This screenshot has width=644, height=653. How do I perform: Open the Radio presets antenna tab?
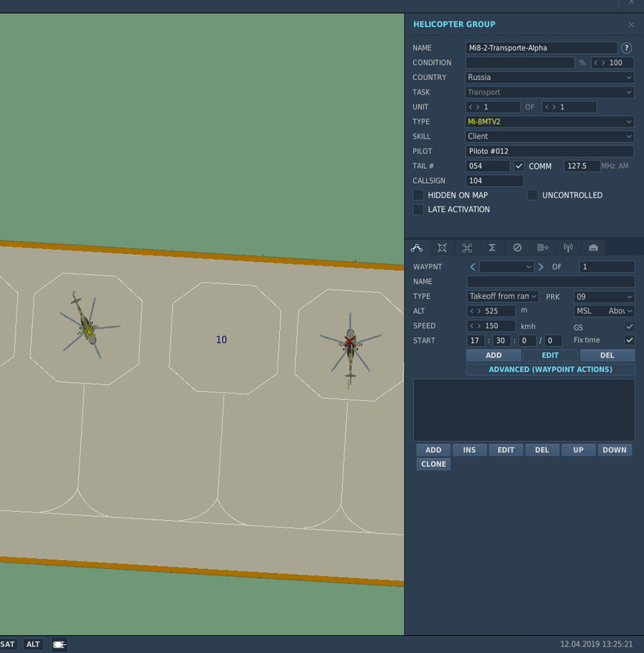click(x=568, y=248)
